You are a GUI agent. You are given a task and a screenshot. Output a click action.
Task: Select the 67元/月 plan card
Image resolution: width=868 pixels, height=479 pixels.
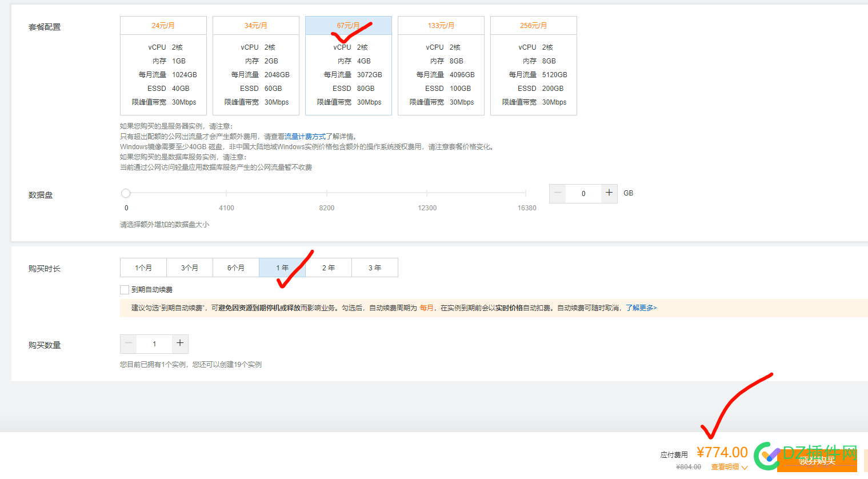(x=349, y=66)
